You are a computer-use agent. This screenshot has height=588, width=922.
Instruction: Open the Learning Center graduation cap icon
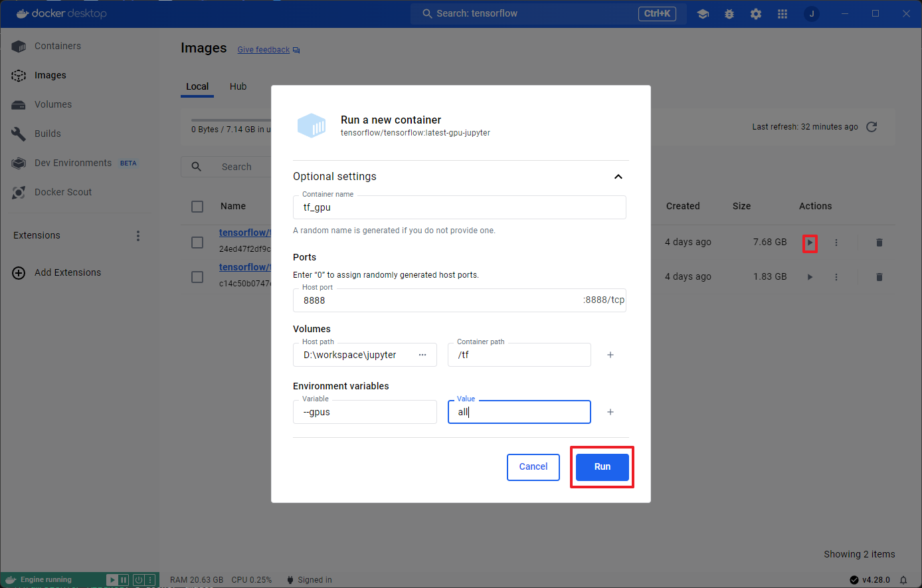coord(703,14)
